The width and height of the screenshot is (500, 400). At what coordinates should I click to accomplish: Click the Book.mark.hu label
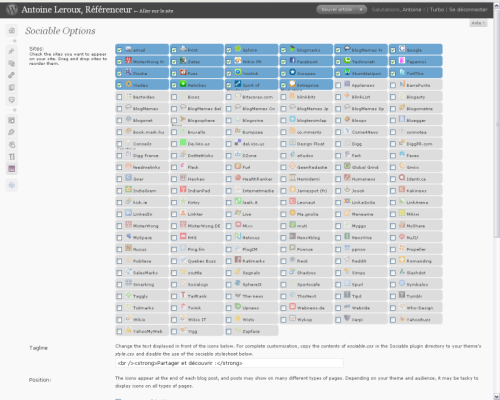pyautogui.click(x=149, y=132)
